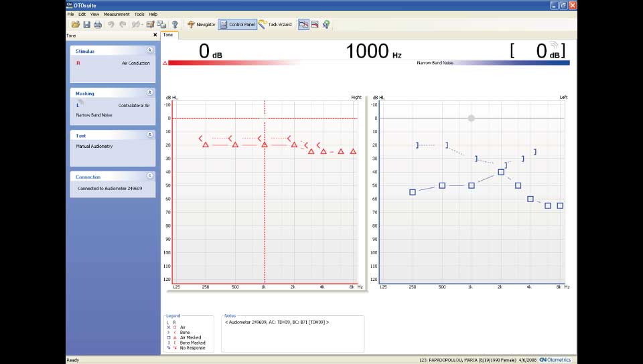
Task: Toggle the Control Panel button
Action: pyautogui.click(x=237, y=25)
